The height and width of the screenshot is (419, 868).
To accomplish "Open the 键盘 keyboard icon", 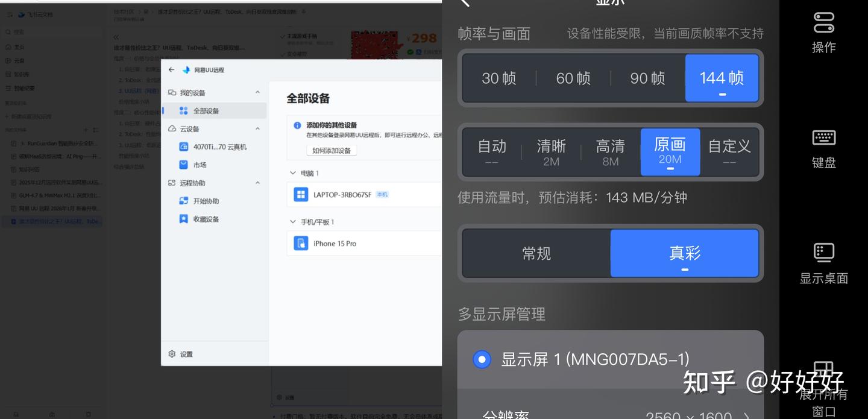I will coord(823,137).
